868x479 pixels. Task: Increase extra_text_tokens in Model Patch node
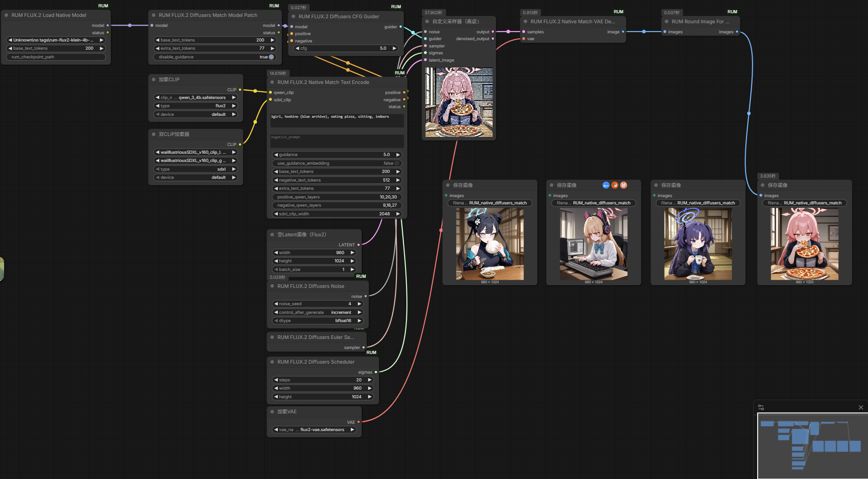pos(272,48)
